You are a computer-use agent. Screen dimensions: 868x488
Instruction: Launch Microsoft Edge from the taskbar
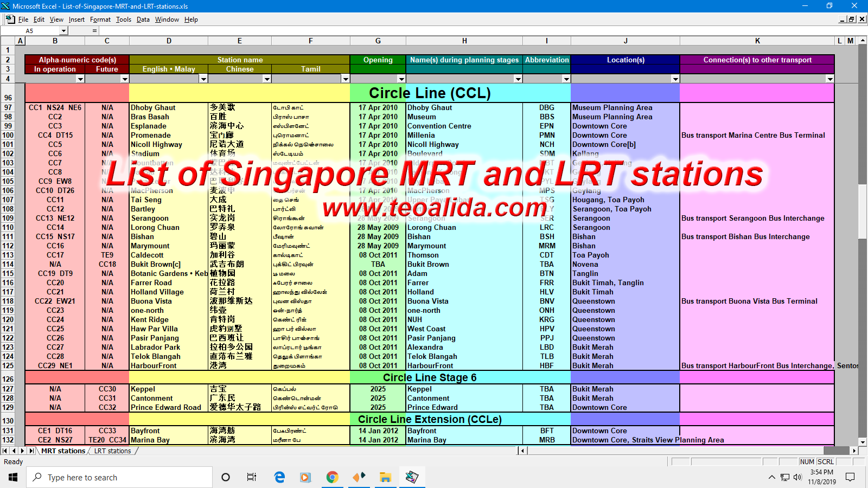click(x=279, y=477)
